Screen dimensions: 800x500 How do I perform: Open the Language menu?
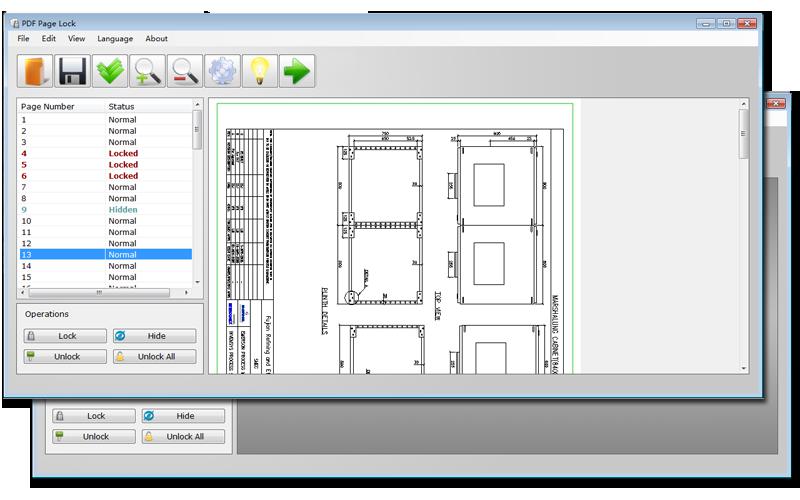(115, 39)
